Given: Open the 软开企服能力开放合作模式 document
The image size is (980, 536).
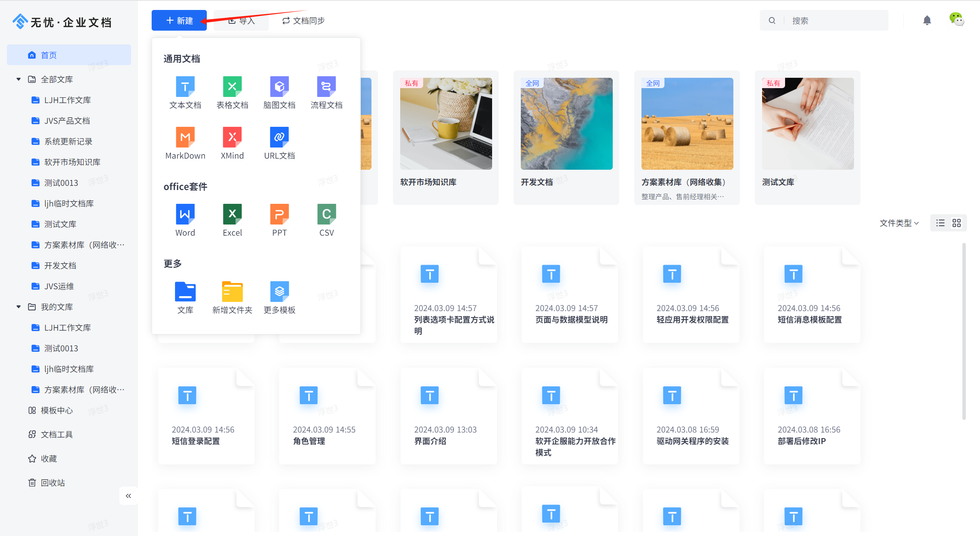Looking at the screenshot, I should point(570,416).
